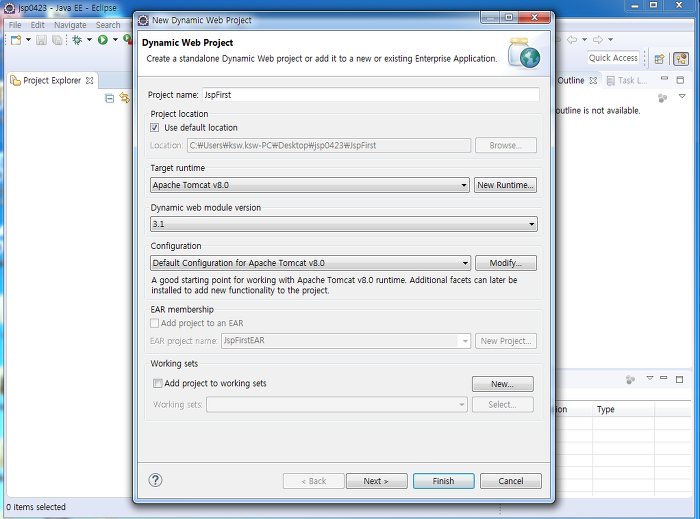Minimize the Outline view panel
The width and height of the screenshot is (700, 519).
pyautogui.click(x=664, y=79)
